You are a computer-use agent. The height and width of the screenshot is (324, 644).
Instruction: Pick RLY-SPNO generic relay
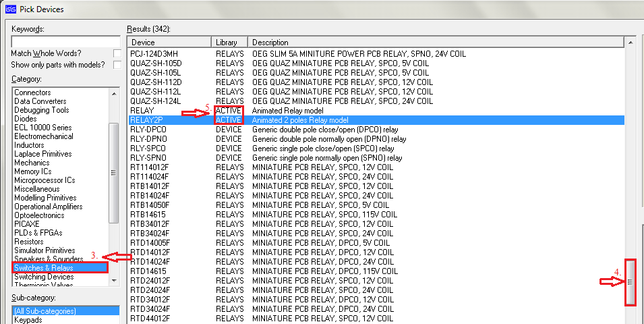coord(376,158)
